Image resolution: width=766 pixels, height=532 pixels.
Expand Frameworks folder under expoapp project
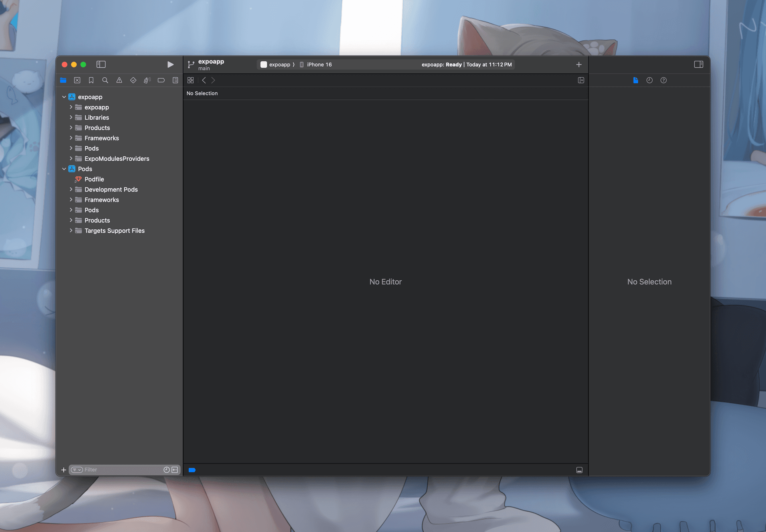(x=71, y=138)
